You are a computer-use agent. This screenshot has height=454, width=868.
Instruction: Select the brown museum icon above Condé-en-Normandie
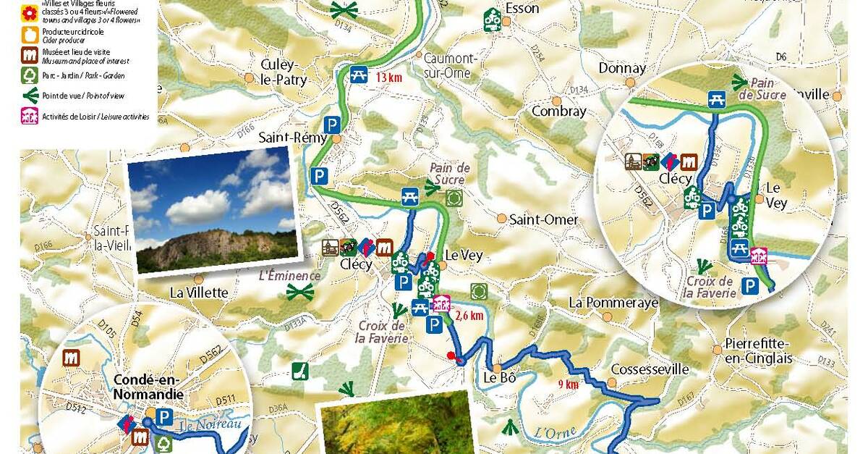point(71,358)
